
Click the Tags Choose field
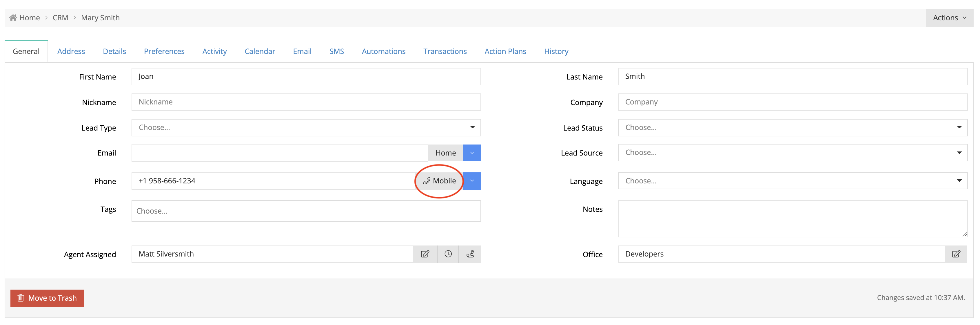(x=306, y=211)
